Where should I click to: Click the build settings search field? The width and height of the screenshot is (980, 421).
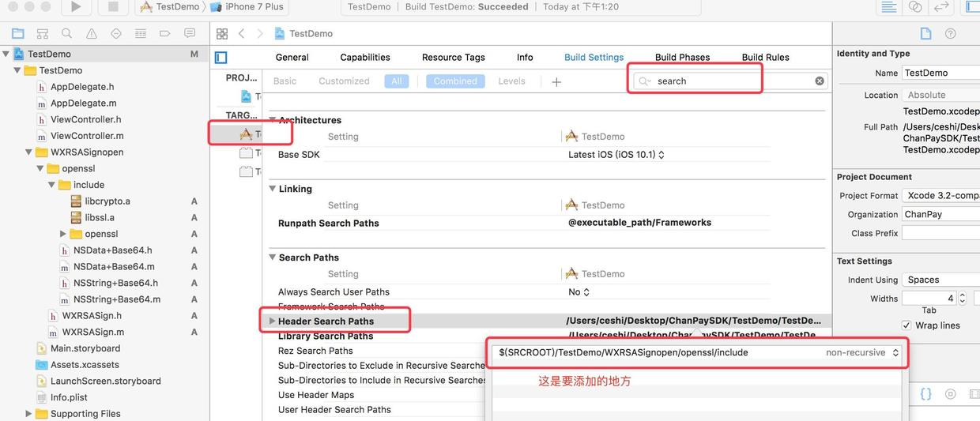(731, 81)
